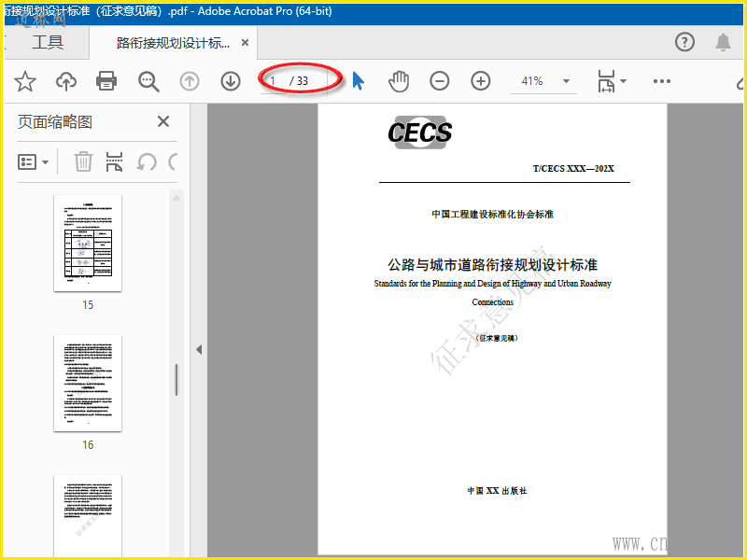Click the page number input field
Screen dimensions: 747x560
tap(275, 81)
